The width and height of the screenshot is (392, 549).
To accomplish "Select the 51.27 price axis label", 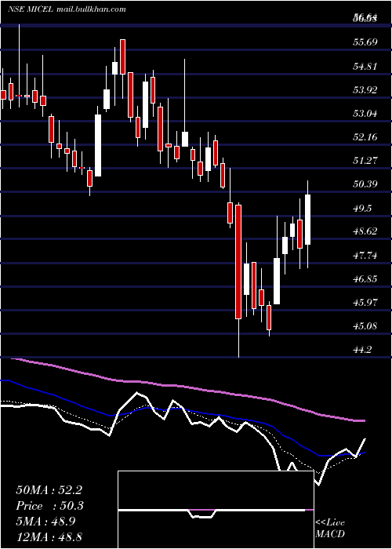I will tap(366, 161).
